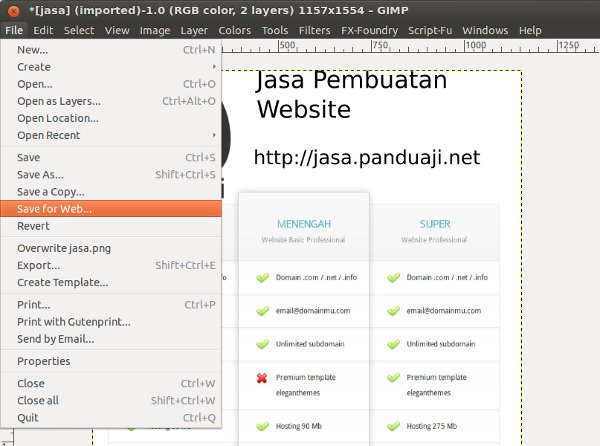
Task: Click the check beside SUPER Premium template
Action: [393, 378]
